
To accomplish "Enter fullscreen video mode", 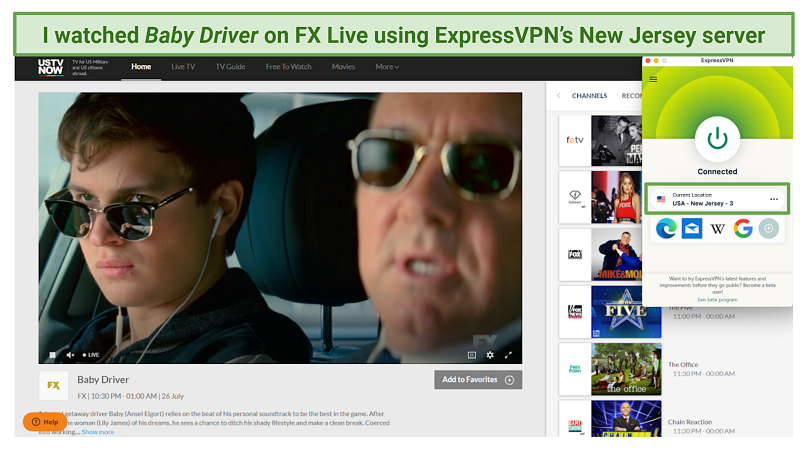I will 508,355.
